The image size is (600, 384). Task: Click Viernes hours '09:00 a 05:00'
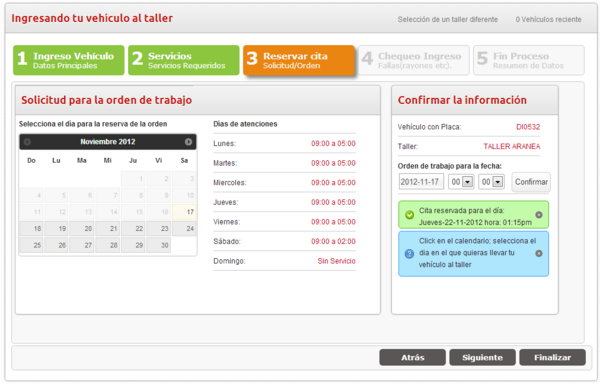pos(333,222)
